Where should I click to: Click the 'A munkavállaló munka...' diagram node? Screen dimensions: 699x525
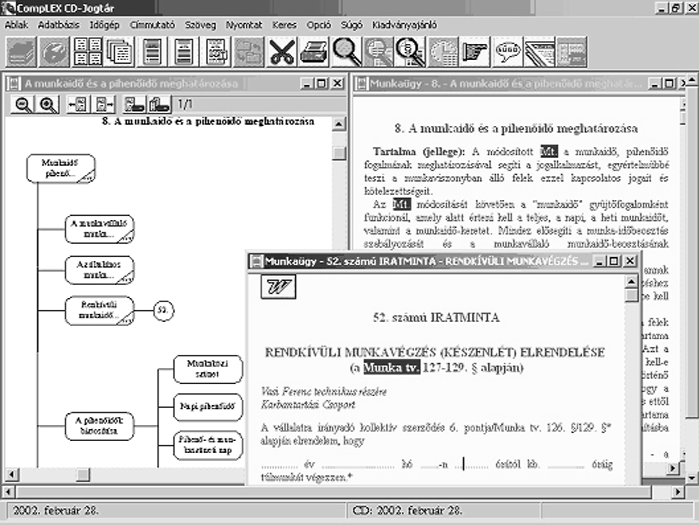(x=99, y=229)
